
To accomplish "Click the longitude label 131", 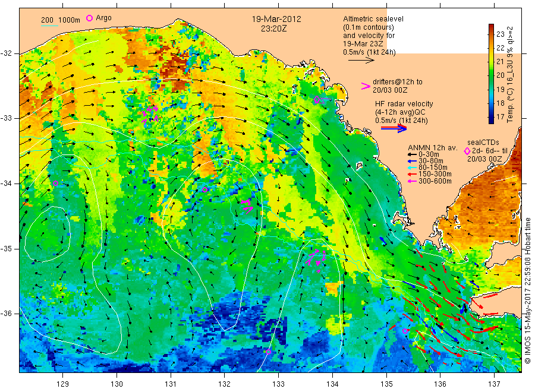I will pyautogui.click(x=171, y=384).
